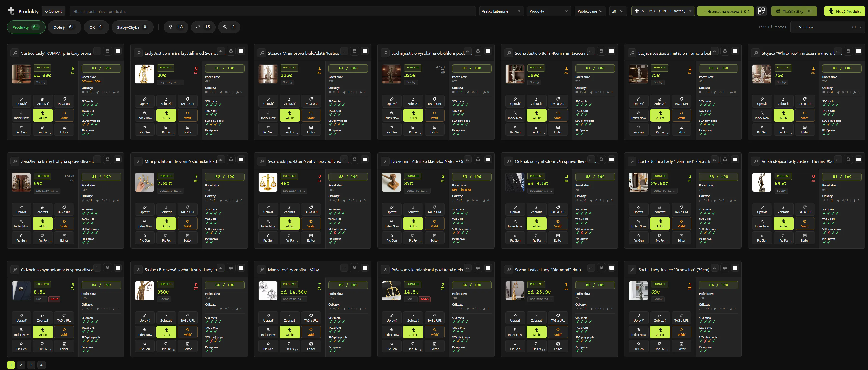Click trending arrow filter pill showing 15
The image size is (868, 370).
(x=203, y=27)
